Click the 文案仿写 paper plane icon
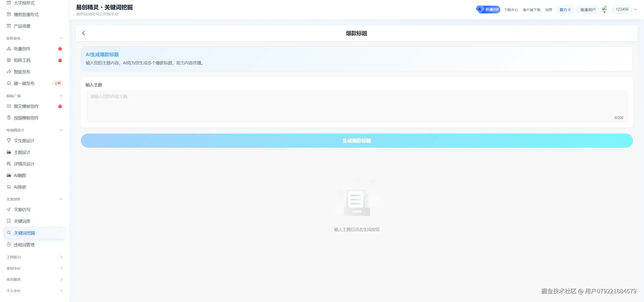Viewport: 644px width, 302px height. pyautogui.click(x=9, y=210)
